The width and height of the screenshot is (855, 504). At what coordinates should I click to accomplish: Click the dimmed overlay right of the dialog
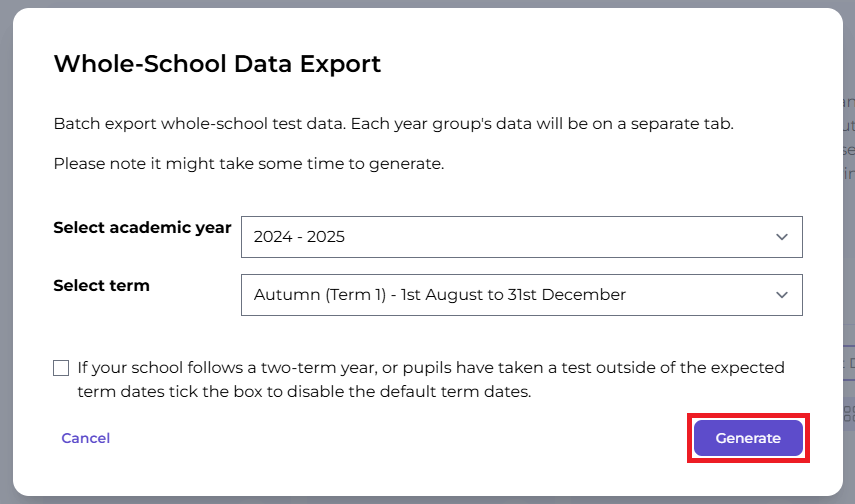pyautogui.click(x=848, y=250)
